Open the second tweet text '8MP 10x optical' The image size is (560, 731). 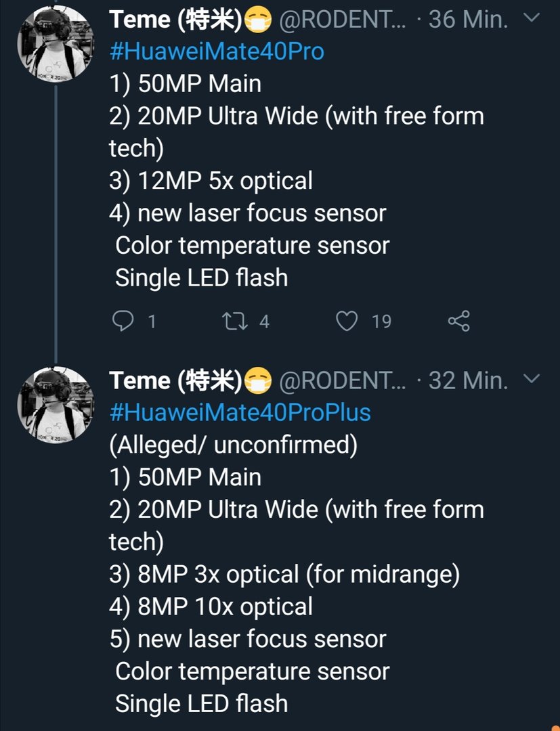[225, 607]
